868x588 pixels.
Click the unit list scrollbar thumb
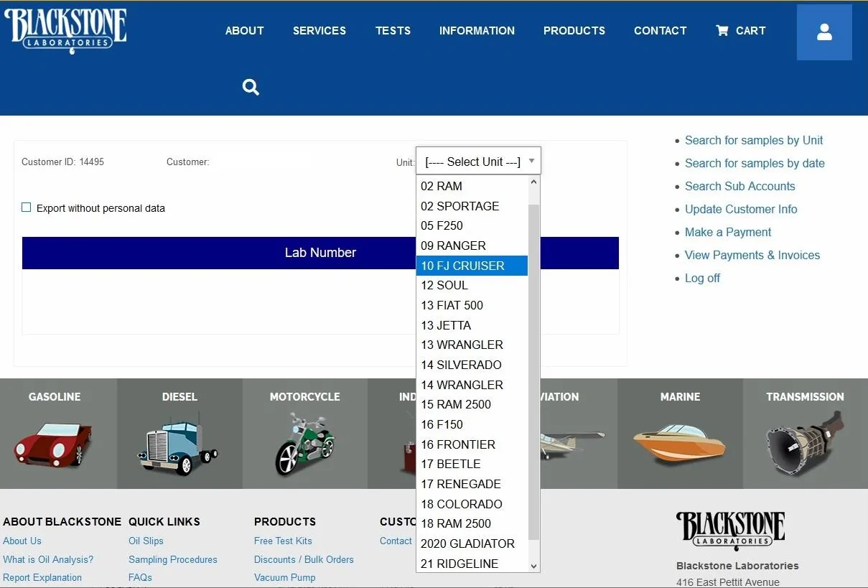(x=533, y=371)
